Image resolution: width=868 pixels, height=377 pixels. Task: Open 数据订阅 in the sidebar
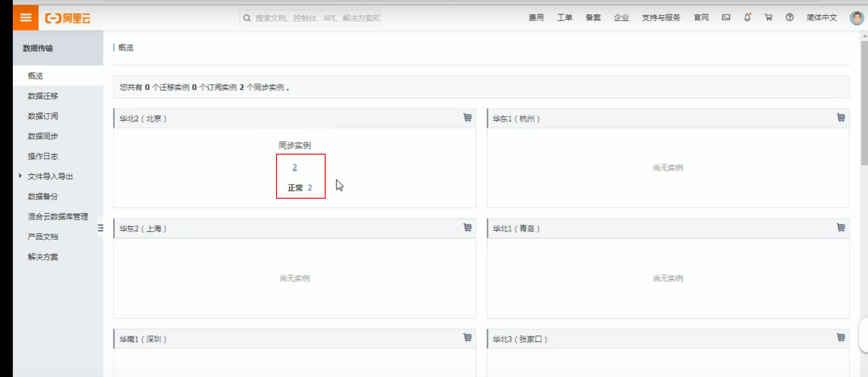click(43, 116)
